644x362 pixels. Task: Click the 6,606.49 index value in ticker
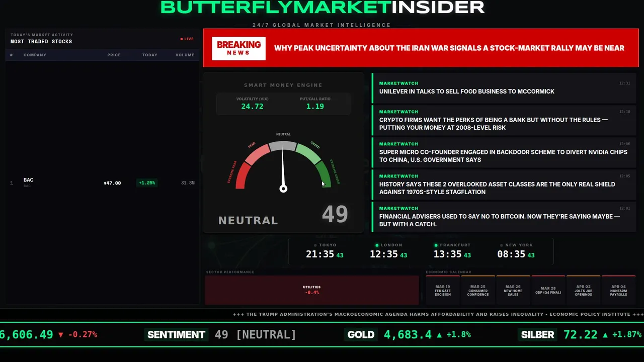coord(26,335)
